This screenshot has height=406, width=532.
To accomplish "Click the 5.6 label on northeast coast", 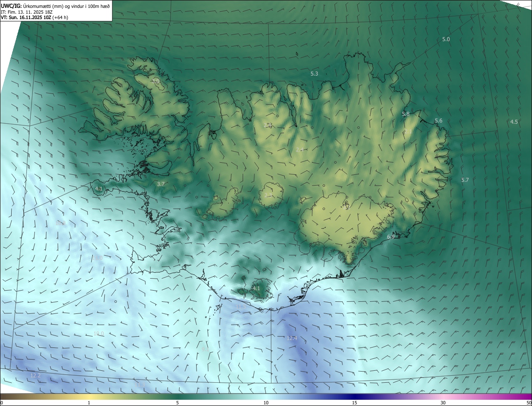I will [x=438, y=120].
